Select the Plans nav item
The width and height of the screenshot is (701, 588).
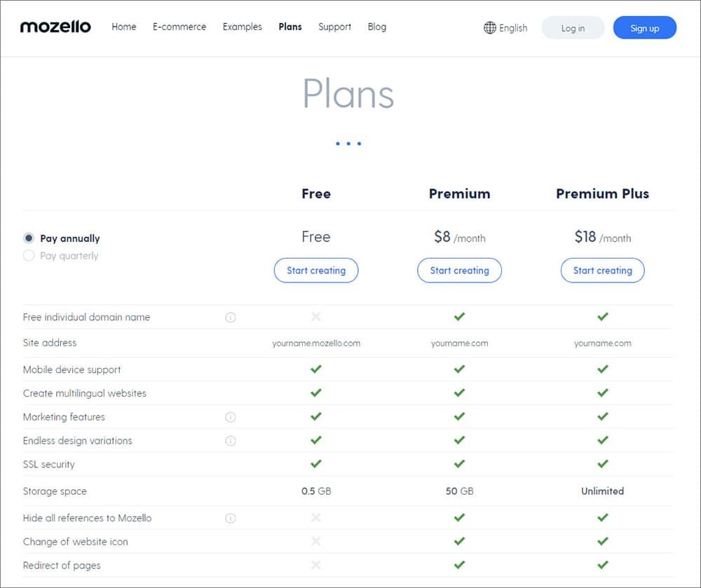(290, 27)
